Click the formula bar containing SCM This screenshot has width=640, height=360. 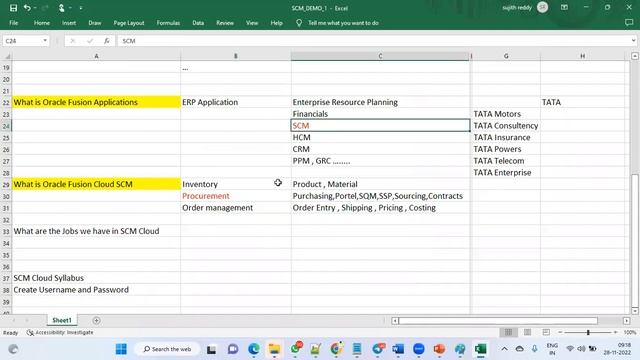click(373, 41)
